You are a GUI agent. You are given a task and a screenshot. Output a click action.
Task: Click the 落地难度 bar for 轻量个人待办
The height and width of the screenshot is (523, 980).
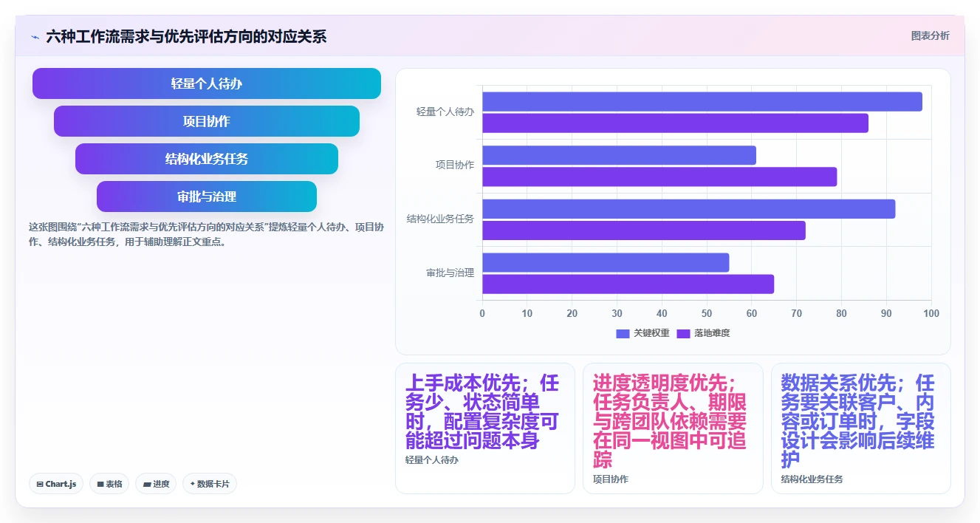pyautogui.click(x=675, y=123)
